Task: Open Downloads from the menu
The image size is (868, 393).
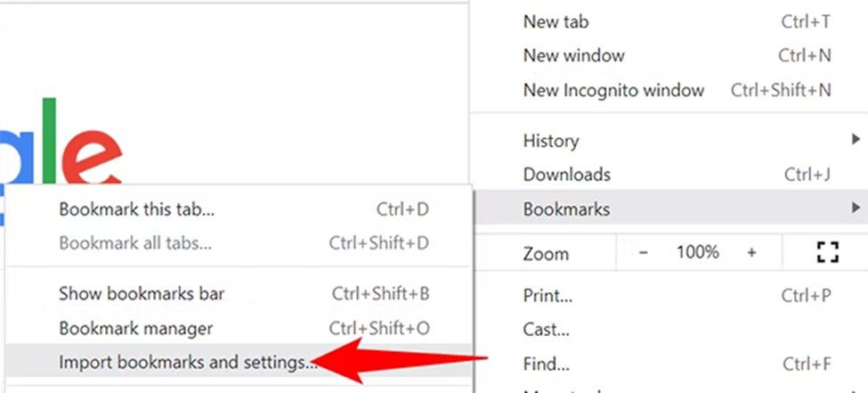Action: 566,175
